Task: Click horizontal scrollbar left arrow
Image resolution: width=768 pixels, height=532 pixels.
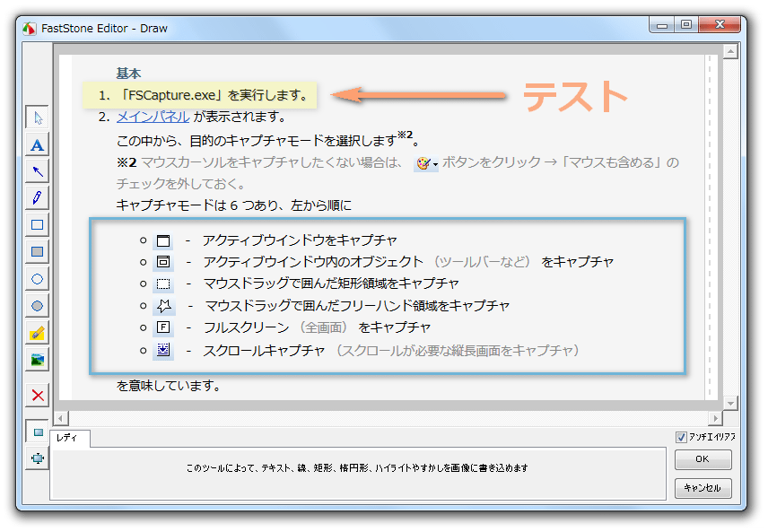Action: click(x=61, y=418)
